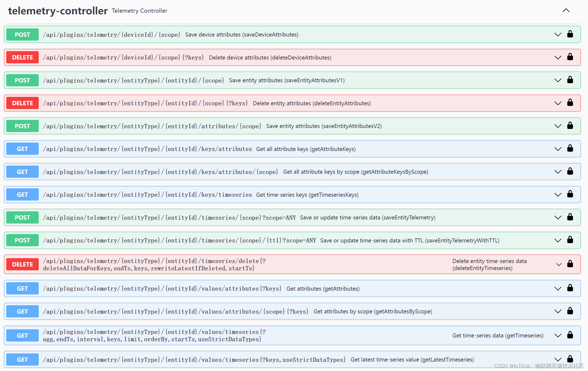Click lock icon for saveEntityTelemetryWithTTL
Image resolution: width=588 pixels, height=371 pixels.
[570, 240]
